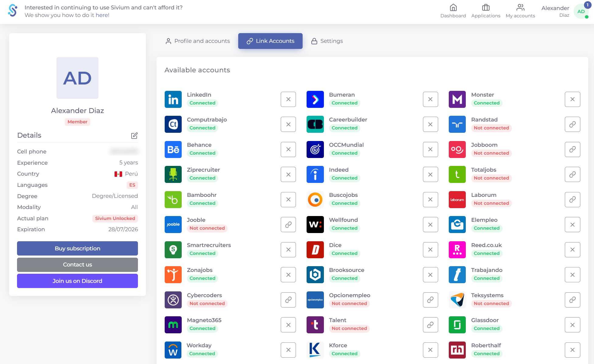Link the Totaljobs account
The width and height of the screenshot is (594, 364).
(x=572, y=174)
